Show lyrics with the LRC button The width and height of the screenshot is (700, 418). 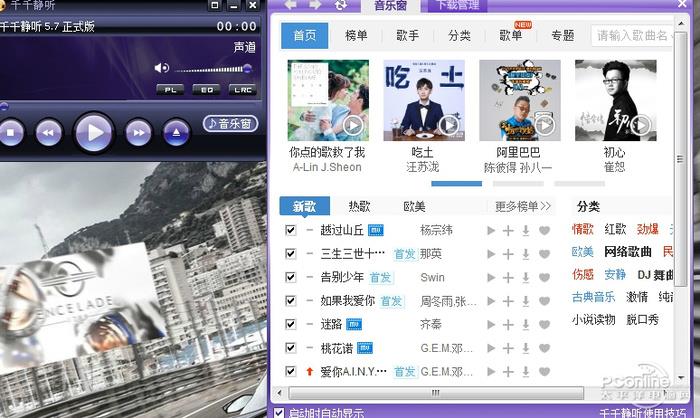tap(241, 90)
